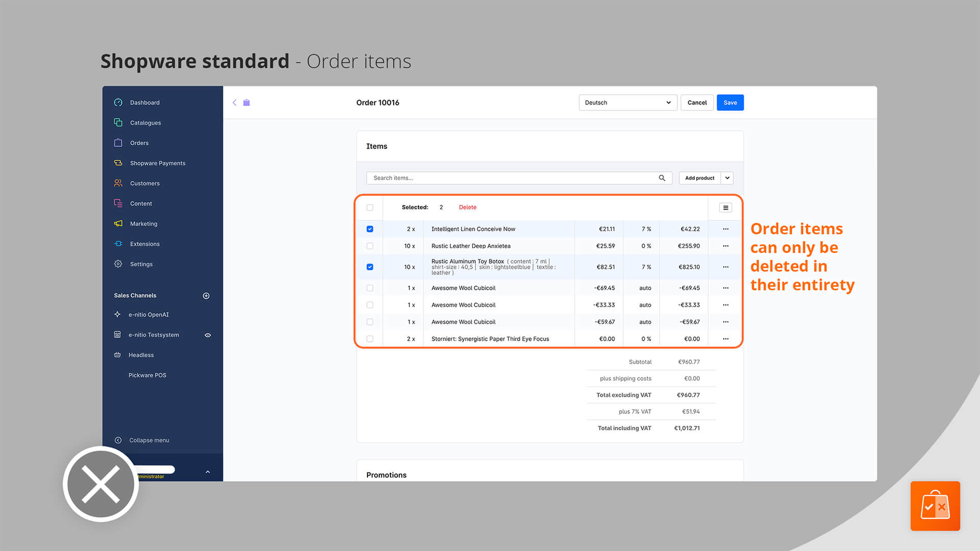Screen dimensions: 980x551
Task: Check the Awesome Wool Cubicoil -€33.33 row
Action: (370, 305)
